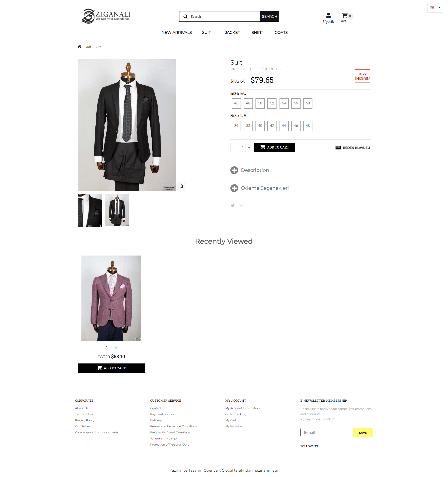Image resolution: width=448 pixels, height=477 pixels.
Task: Increase quantity with the plus stepper
Action: [249, 148]
